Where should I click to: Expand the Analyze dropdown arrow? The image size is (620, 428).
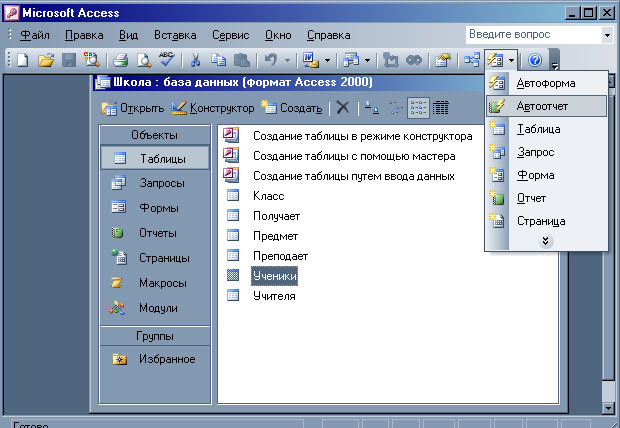point(367,61)
